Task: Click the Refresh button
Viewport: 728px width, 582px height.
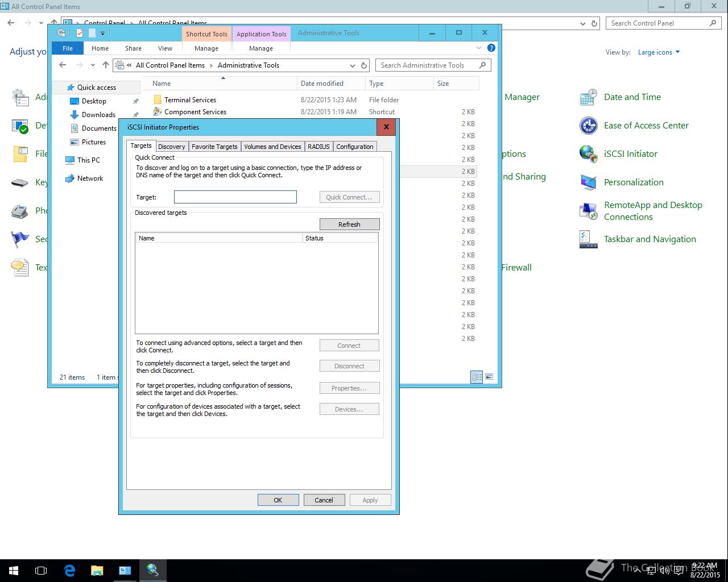Action: click(x=349, y=224)
